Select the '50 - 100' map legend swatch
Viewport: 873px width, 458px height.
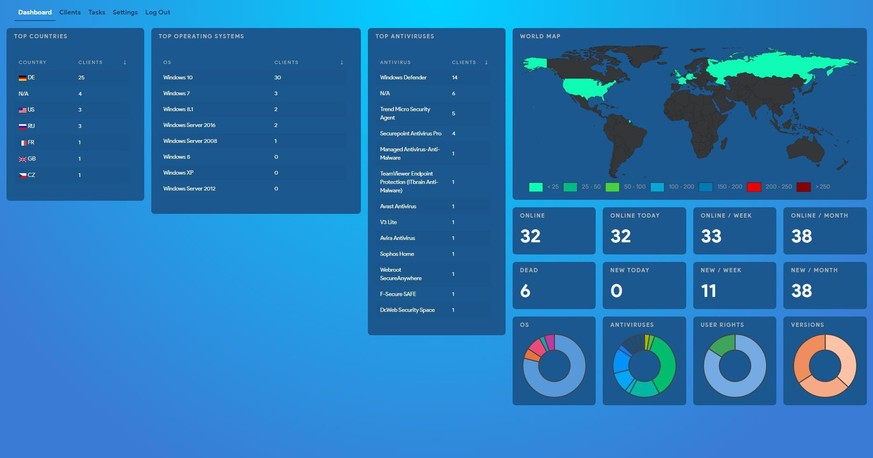[x=612, y=187]
